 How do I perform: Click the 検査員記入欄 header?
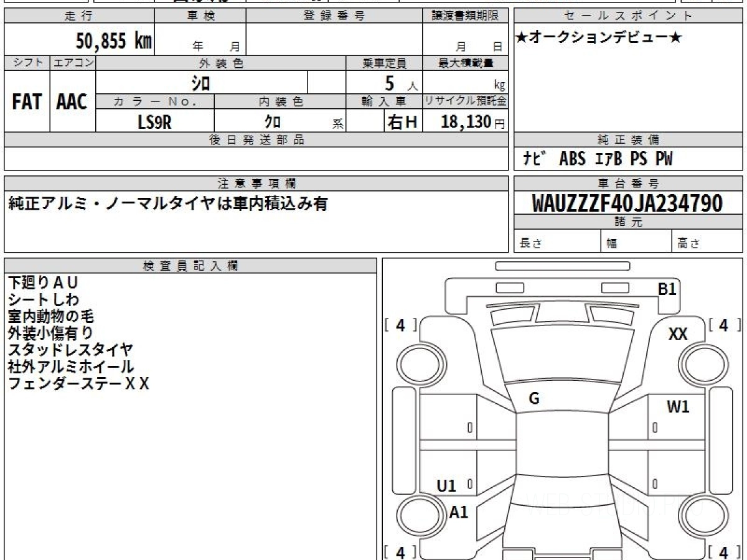coord(190,265)
